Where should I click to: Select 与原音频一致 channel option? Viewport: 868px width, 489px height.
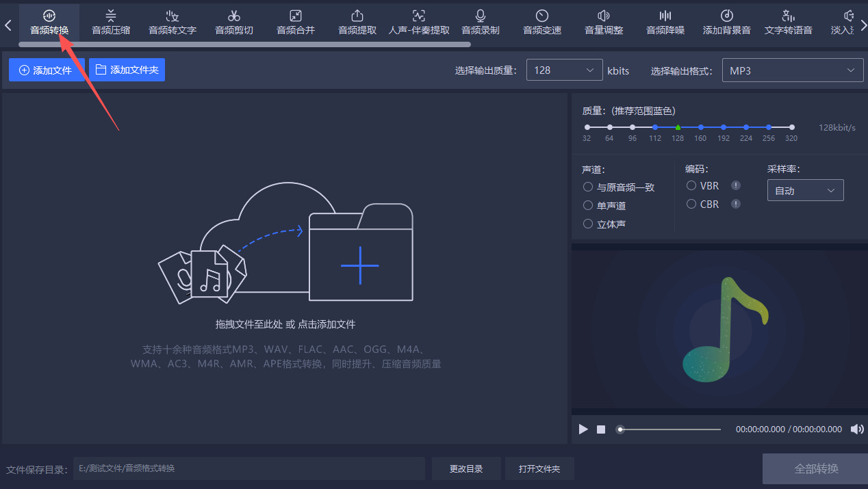(x=619, y=187)
